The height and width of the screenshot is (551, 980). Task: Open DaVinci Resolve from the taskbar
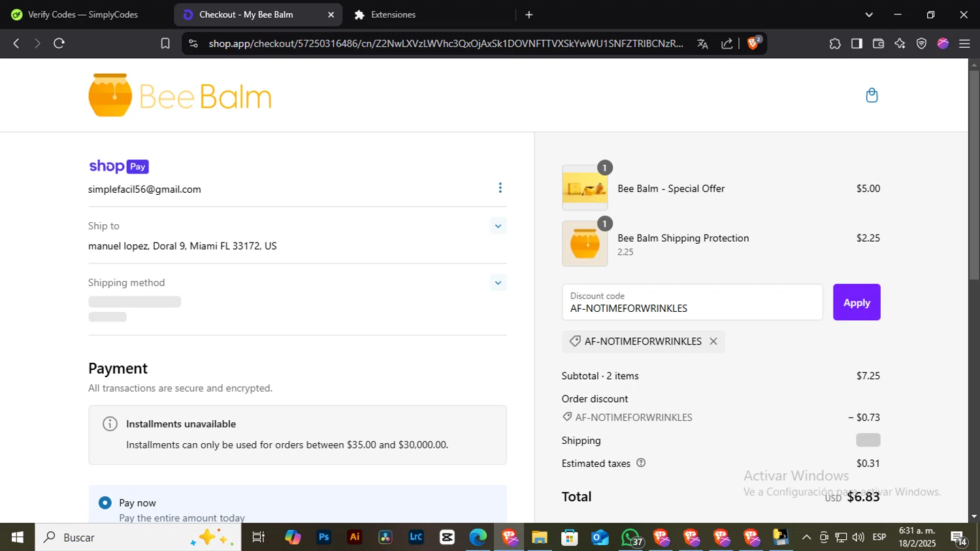pyautogui.click(x=385, y=537)
